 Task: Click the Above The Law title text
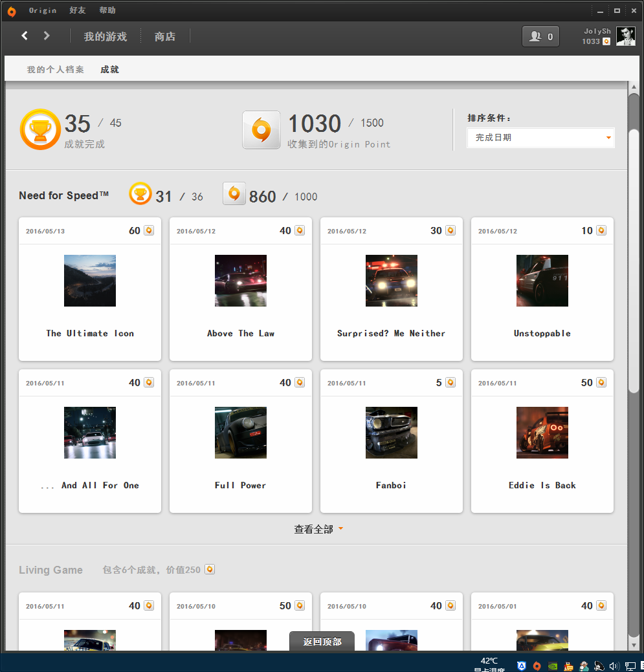pos(241,334)
